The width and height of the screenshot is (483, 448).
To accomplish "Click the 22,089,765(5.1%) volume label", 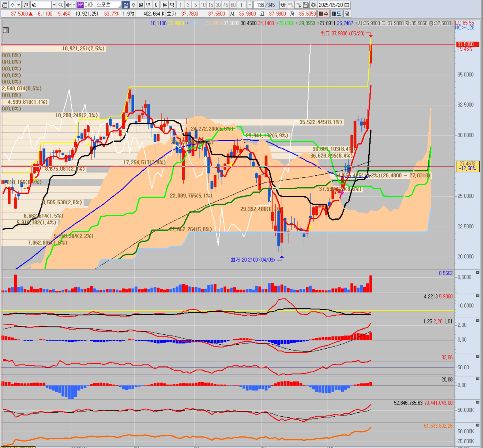I will 191,196.
